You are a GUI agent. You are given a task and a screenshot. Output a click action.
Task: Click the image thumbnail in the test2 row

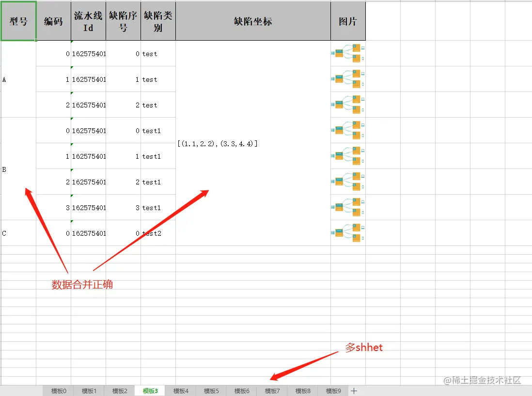(348, 232)
